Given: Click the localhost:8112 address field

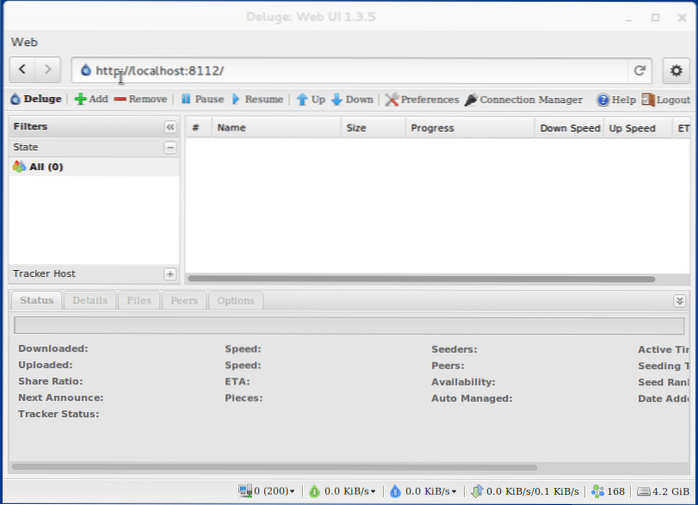Looking at the screenshot, I should [350, 70].
